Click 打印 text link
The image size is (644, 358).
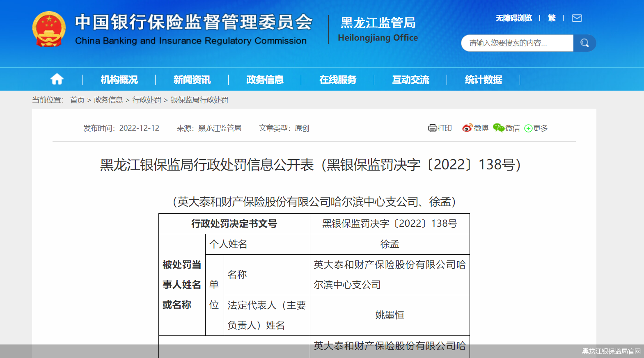(x=445, y=128)
